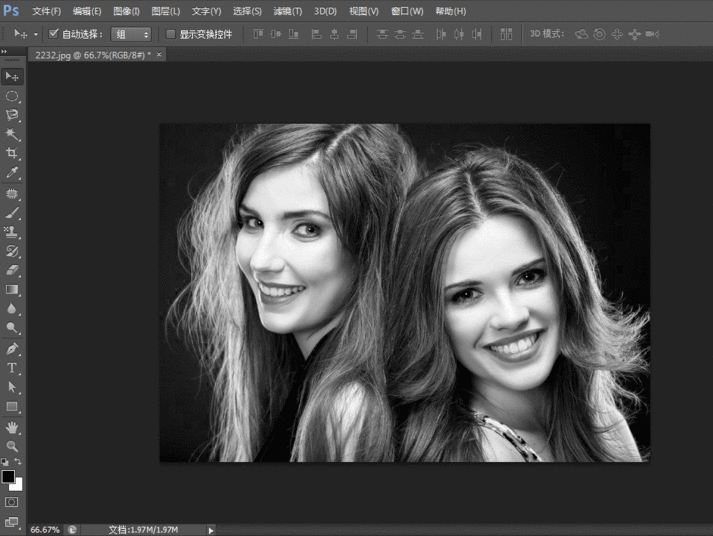Choose the Hand tool
The height and width of the screenshot is (536, 713).
(12, 427)
